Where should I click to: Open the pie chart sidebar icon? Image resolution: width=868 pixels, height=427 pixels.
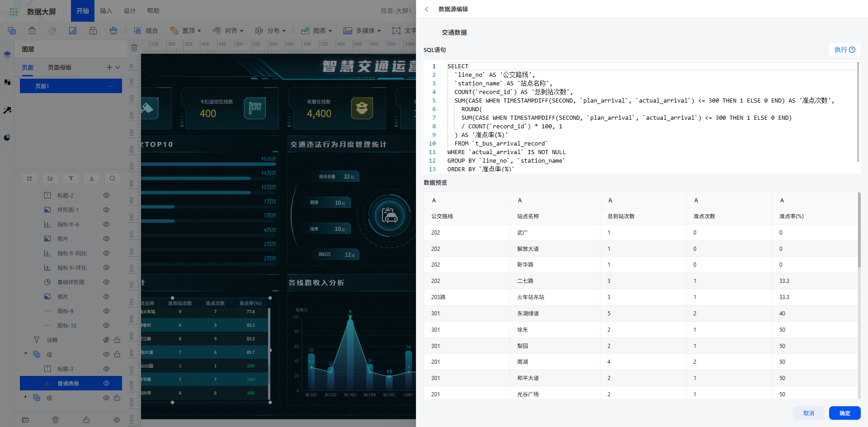tap(7, 138)
